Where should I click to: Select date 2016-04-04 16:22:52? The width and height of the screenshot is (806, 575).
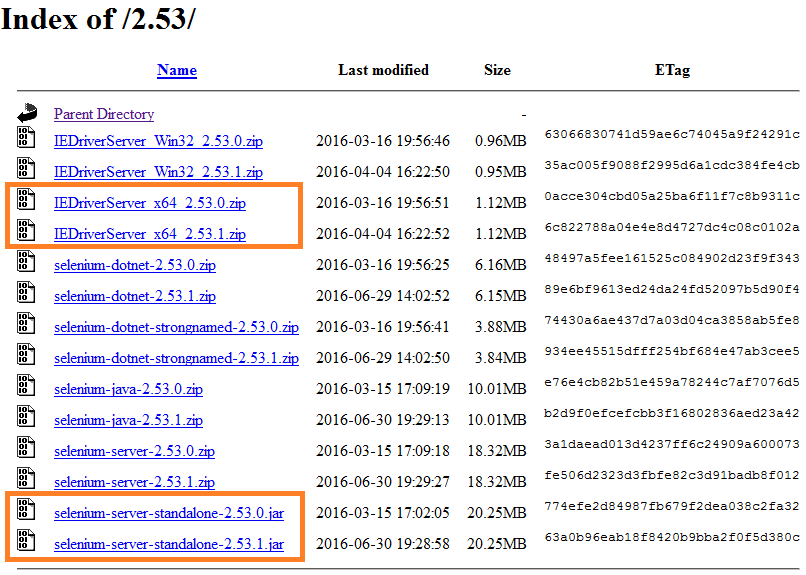[x=383, y=234]
